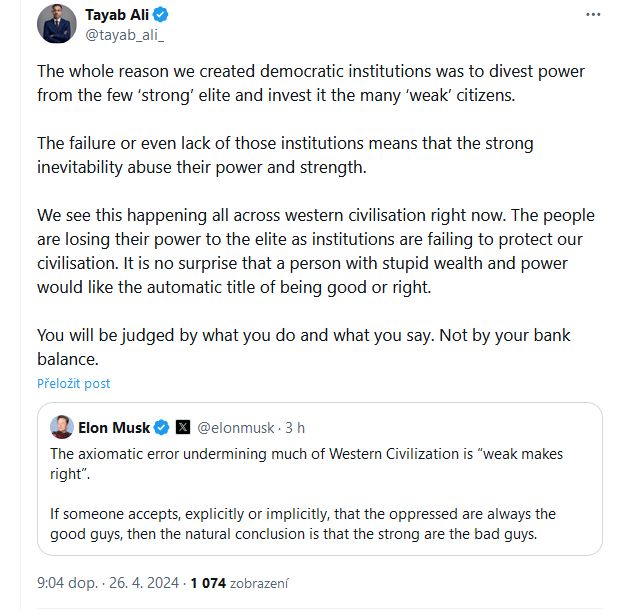The image size is (618, 611).
Task: Click Elon Musk's small avatar in quote
Action: coord(62,427)
